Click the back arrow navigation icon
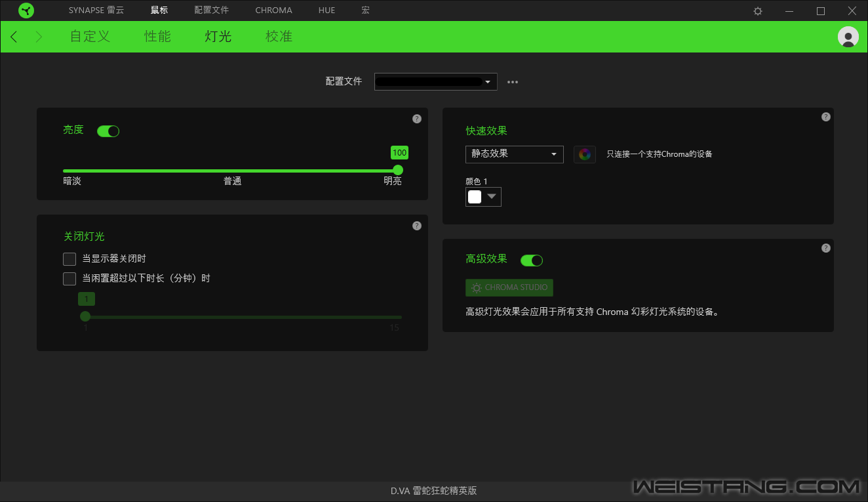This screenshot has width=868, height=502. [14, 37]
